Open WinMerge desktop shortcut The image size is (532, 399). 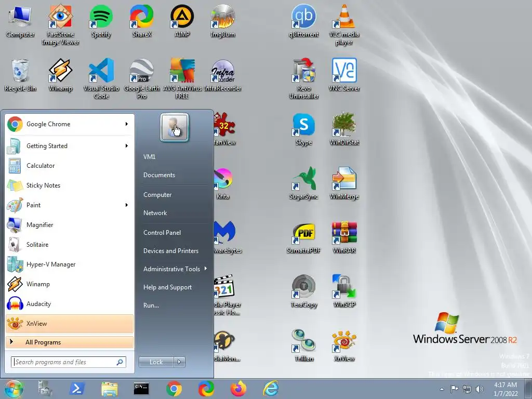[x=344, y=183]
